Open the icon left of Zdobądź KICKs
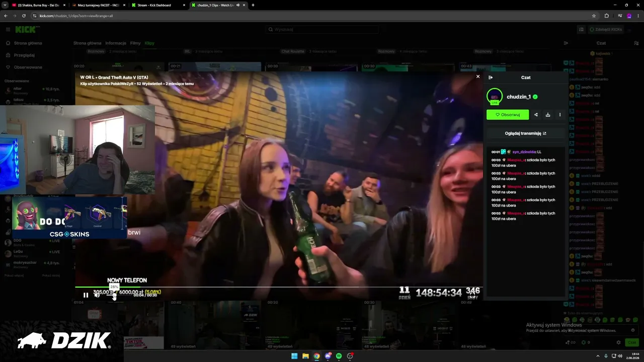The image size is (644, 362). point(581,29)
